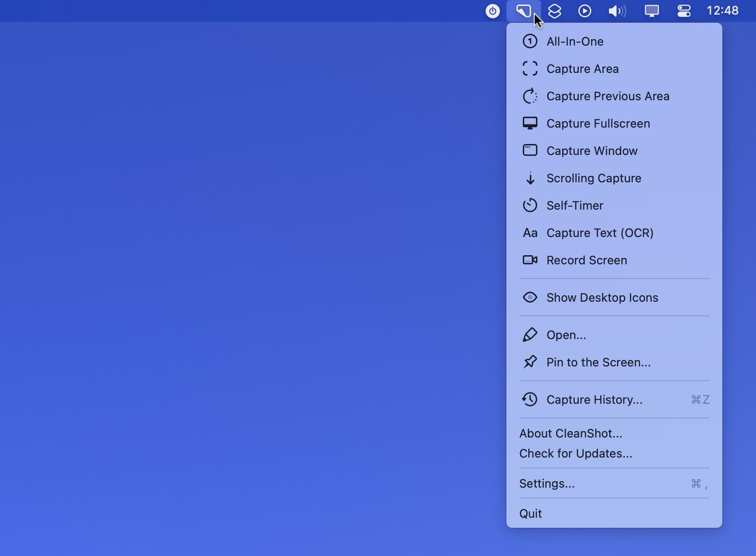
Task: Start a Scrolling Capture
Action: [x=593, y=178]
